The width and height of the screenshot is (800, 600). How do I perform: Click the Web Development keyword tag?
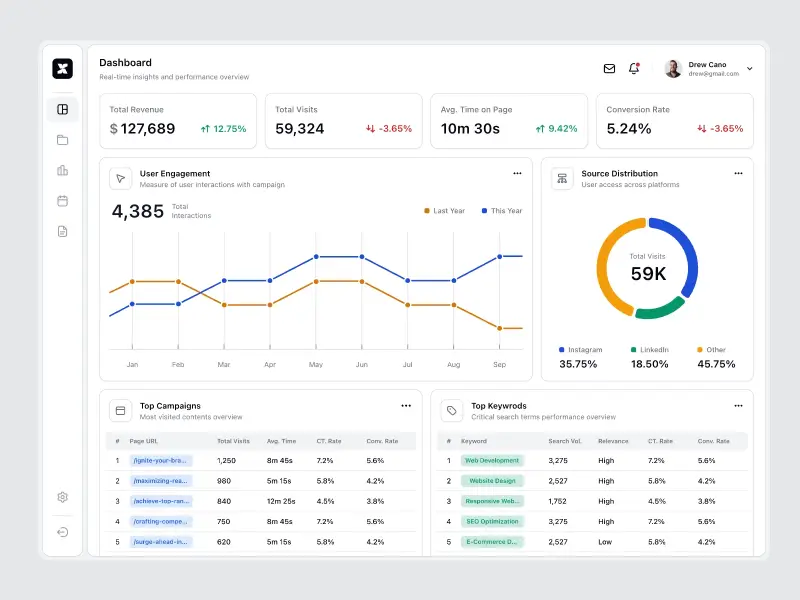point(491,461)
